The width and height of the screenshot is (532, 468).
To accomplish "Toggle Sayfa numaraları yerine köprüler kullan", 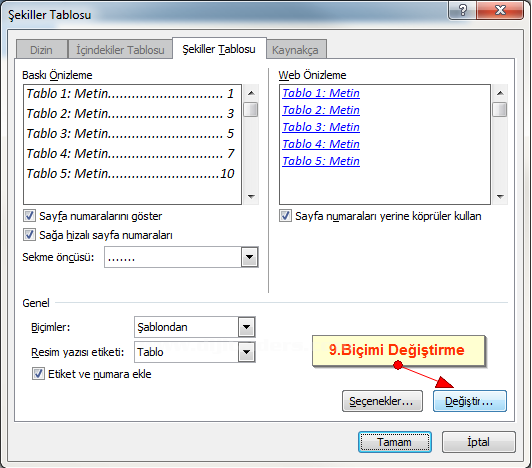I will point(285,216).
